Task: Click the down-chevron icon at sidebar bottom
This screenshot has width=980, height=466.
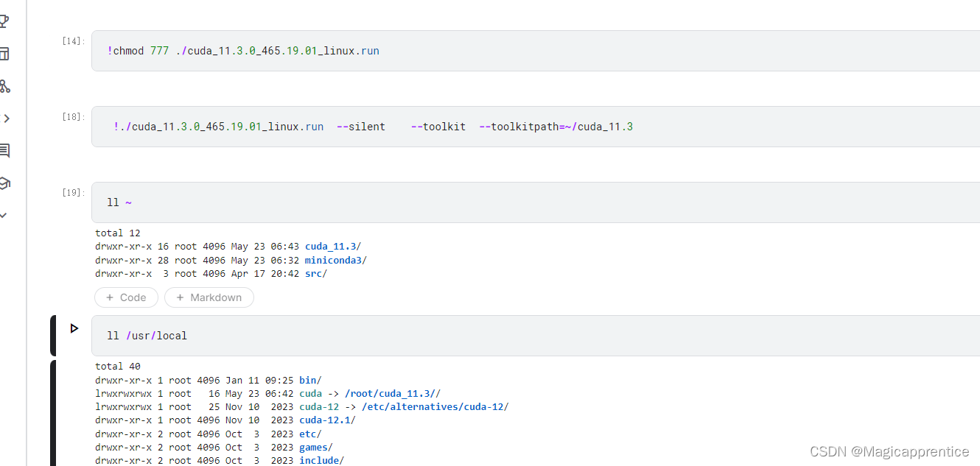Action: point(5,215)
